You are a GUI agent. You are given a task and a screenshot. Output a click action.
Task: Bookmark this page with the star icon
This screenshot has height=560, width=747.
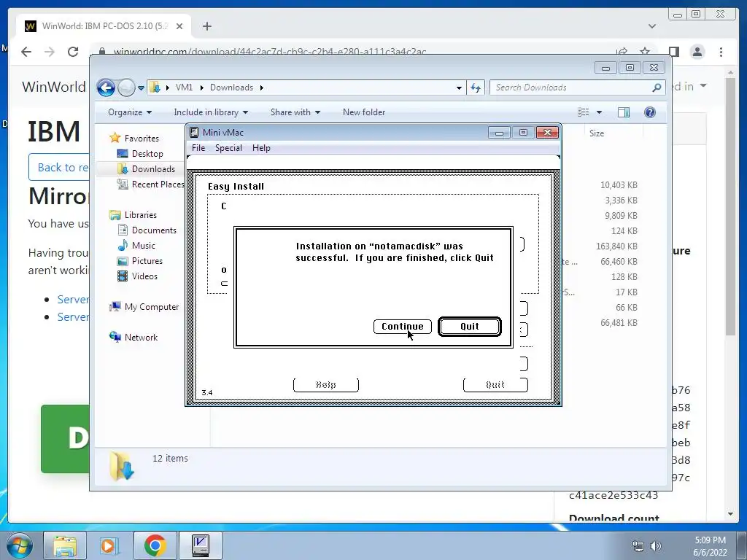tap(645, 52)
